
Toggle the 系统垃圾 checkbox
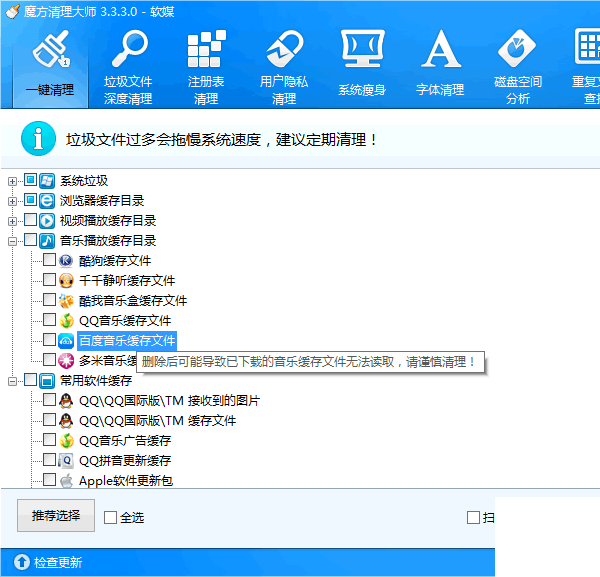tap(31, 179)
